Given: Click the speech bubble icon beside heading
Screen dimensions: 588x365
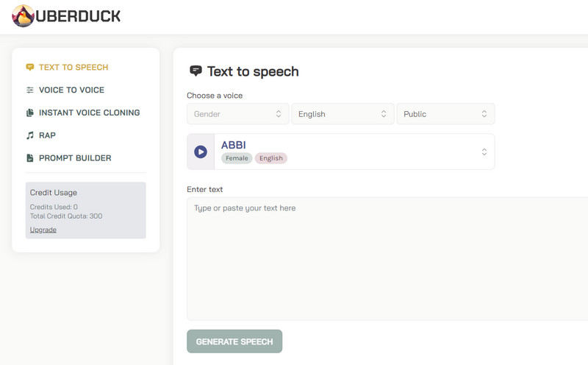Looking at the screenshot, I should (x=196, y=71).
